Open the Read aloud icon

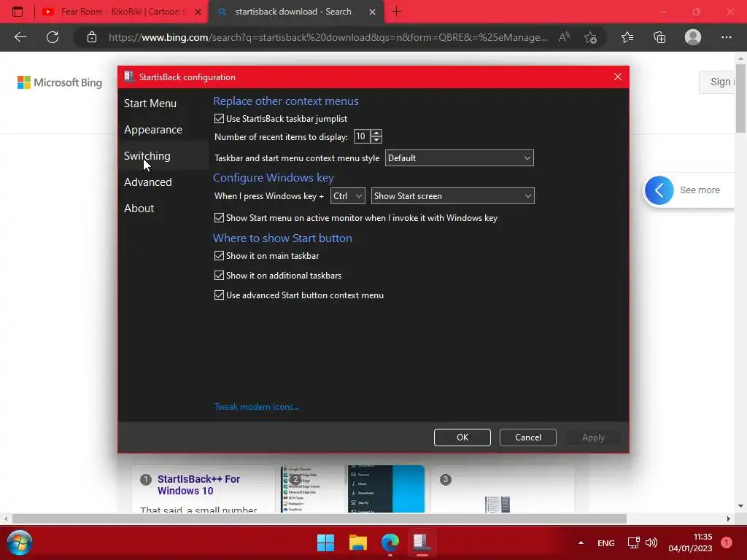point(564,37)
